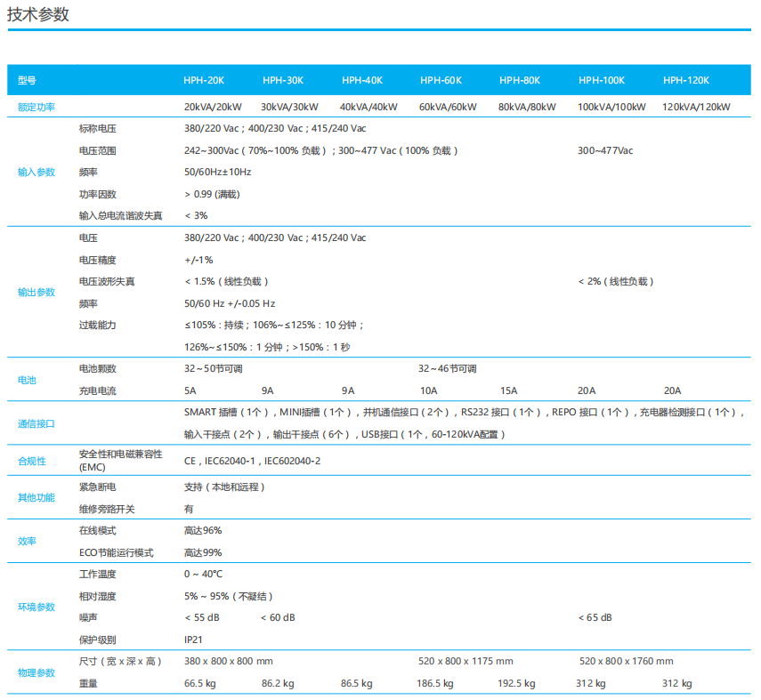The width and height of the screenshot is (761, 700).
Task: Select the 通信接口 section label
Action: (36, 423)
